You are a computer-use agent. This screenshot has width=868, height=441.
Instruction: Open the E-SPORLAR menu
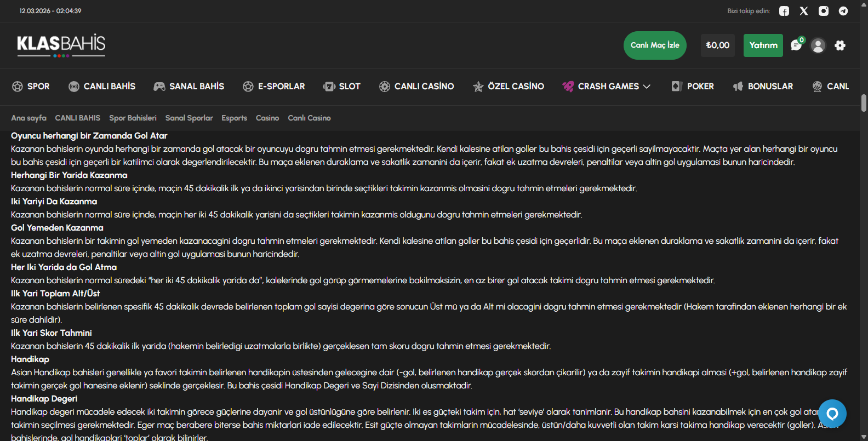(x=273, y=87)
